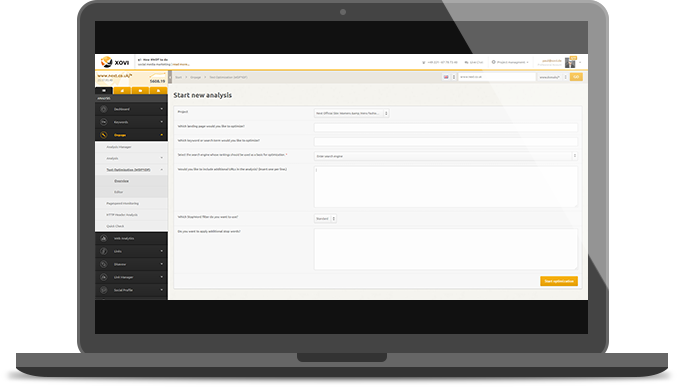Open the Dashboard sidebar section icon
Viewport: 678px width, 387px height.
(x=104, y=109)
